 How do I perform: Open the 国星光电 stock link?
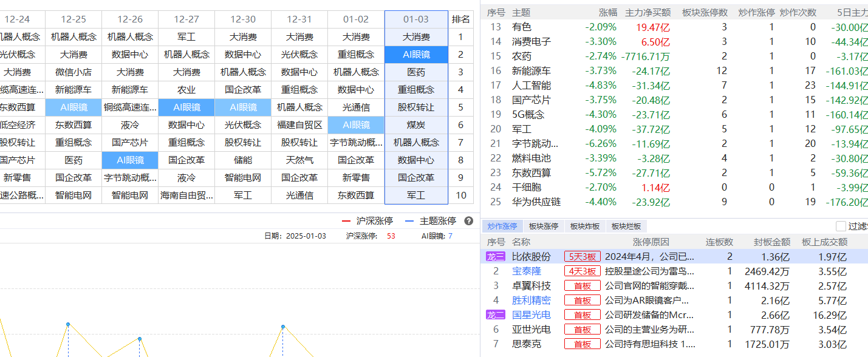(531, 314)
